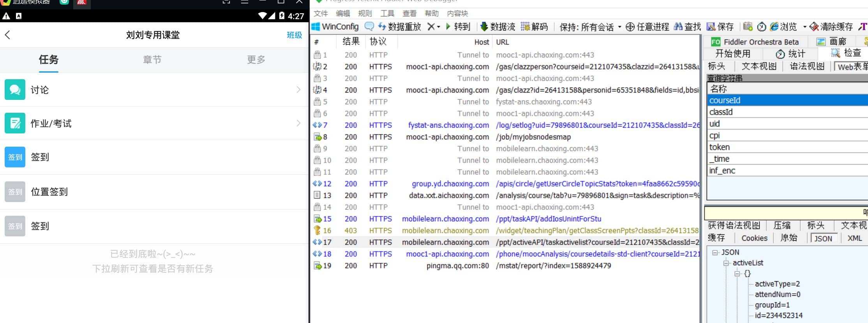
Task: Open the 查看 menu
Action: tap(409, 13)
